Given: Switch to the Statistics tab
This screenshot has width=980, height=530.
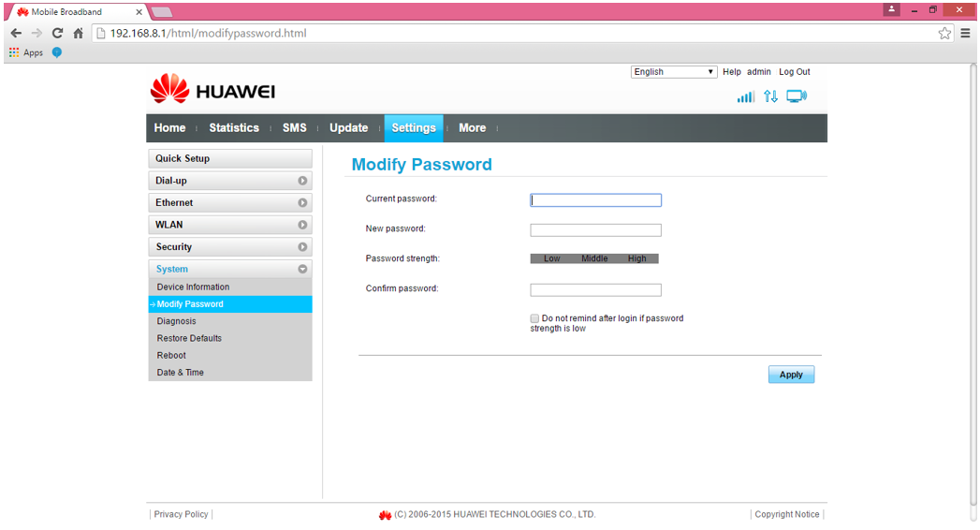Looking at the screenshot, I should (x=234, y=128).
